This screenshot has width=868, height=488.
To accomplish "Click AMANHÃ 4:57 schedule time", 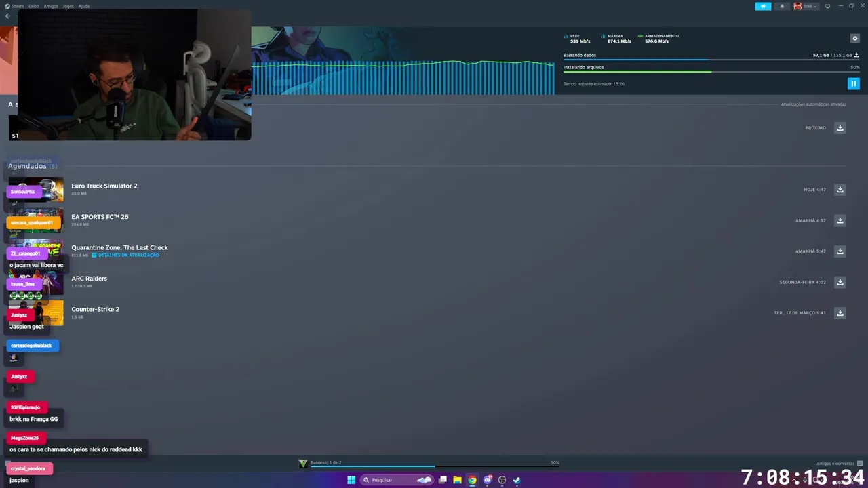I will pyautogui.click(x=810, y=220).
